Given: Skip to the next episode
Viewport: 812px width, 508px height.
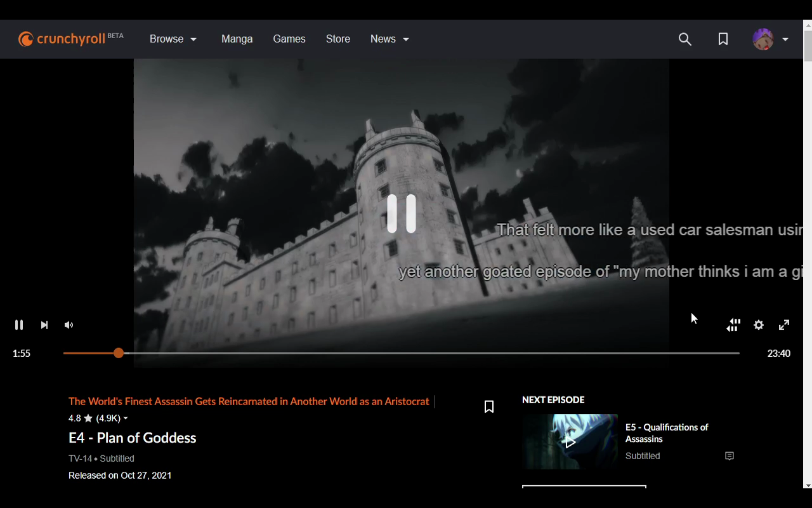Looking at the screenshot, I should (x=44, y=324).
